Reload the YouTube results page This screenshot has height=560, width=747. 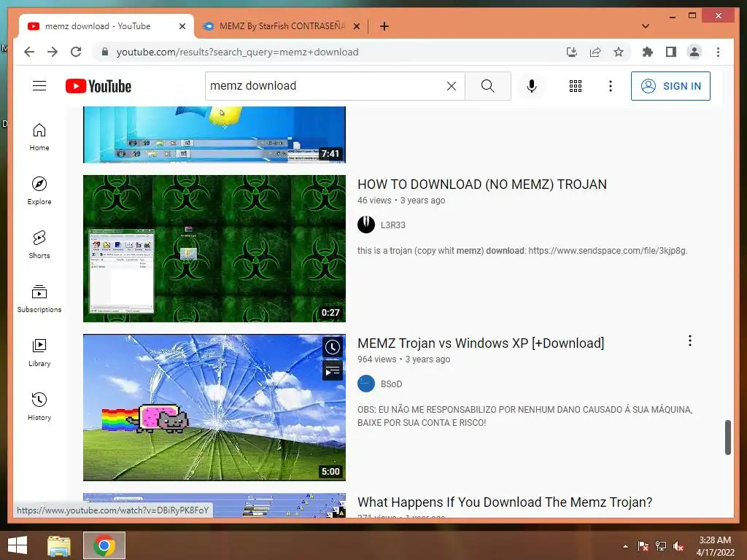(x=76, y=52)
